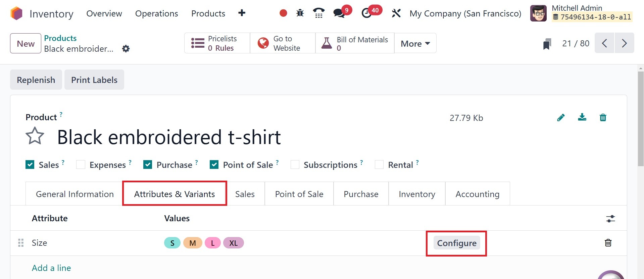
Task: Open the Operations menu
Action: pos(156,14)
